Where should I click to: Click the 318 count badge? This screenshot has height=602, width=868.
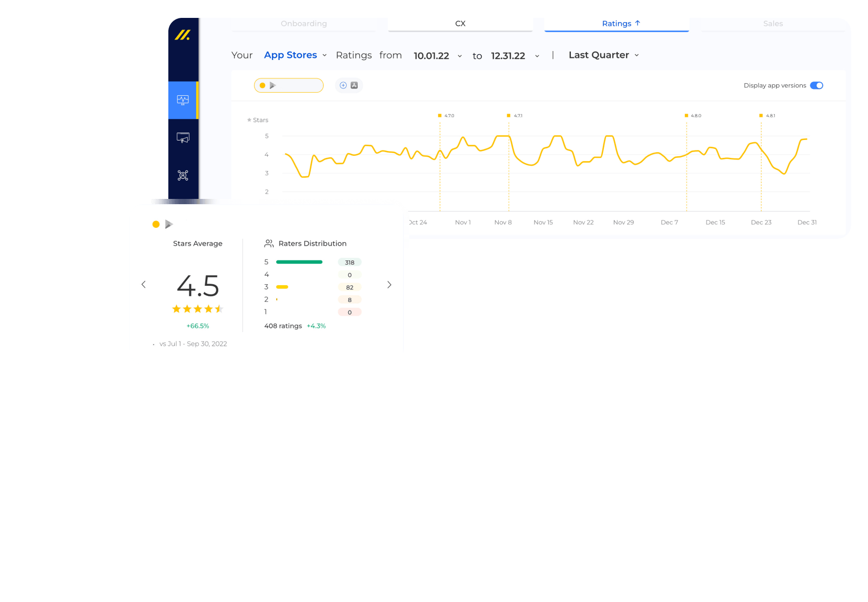[x=350, y=263]
